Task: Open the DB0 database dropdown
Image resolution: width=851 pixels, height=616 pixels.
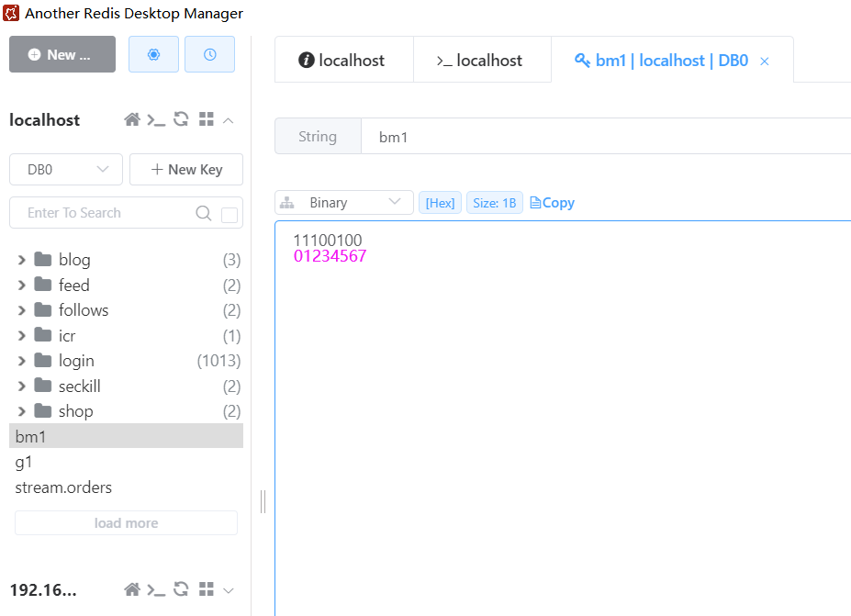Action: click(x=66, y=170)
